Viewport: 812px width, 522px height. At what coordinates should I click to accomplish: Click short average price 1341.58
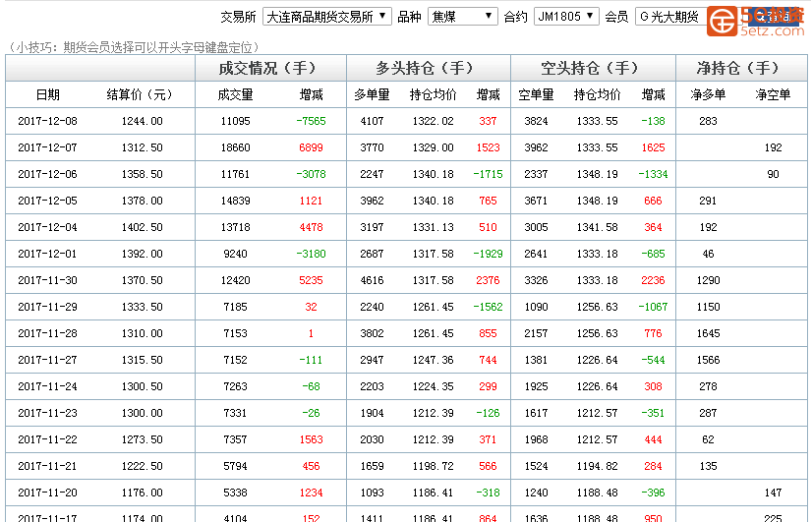(x=597, y=227)
